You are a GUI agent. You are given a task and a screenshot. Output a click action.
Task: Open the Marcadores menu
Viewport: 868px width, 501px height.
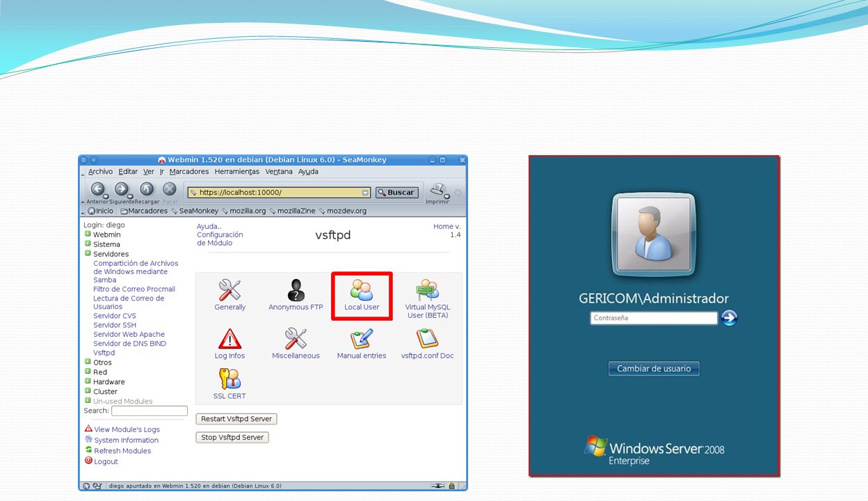[189, 171]
